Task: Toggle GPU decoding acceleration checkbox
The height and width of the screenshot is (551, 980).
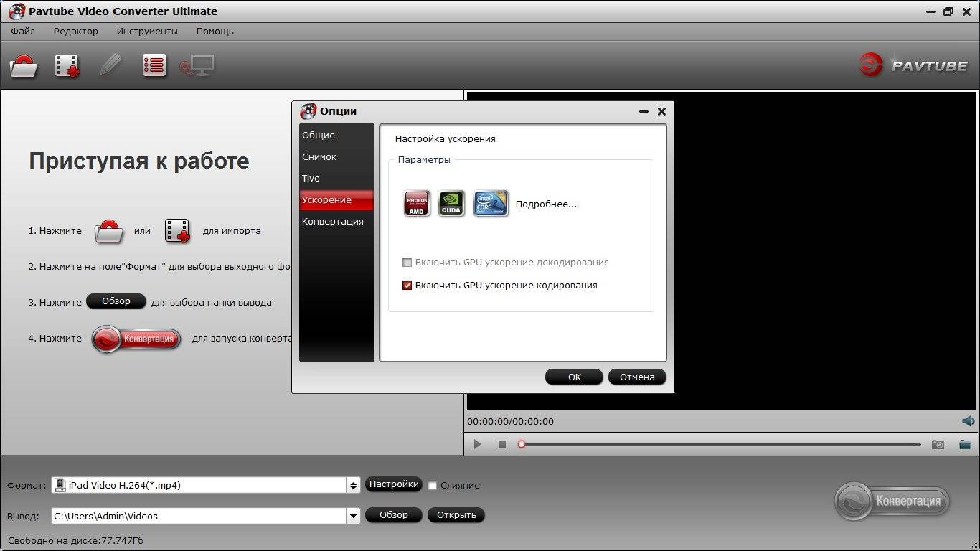Action: coord(407,263)
